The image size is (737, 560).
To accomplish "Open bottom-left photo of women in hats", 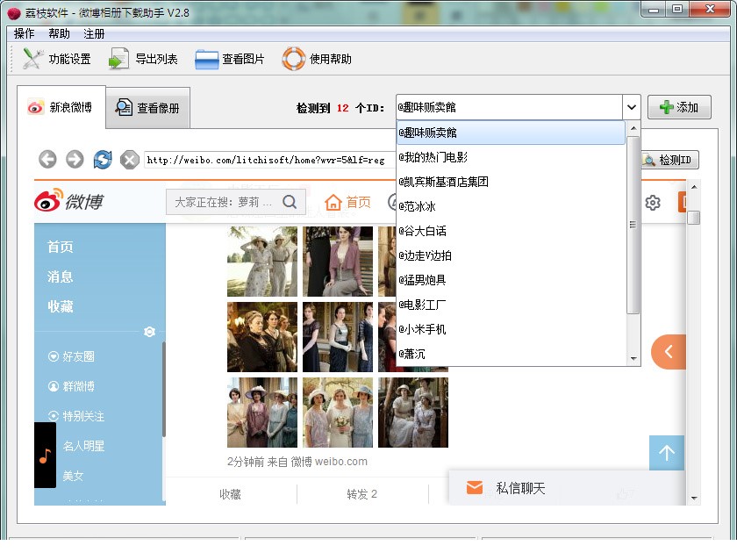I will [x=262, y=413].
